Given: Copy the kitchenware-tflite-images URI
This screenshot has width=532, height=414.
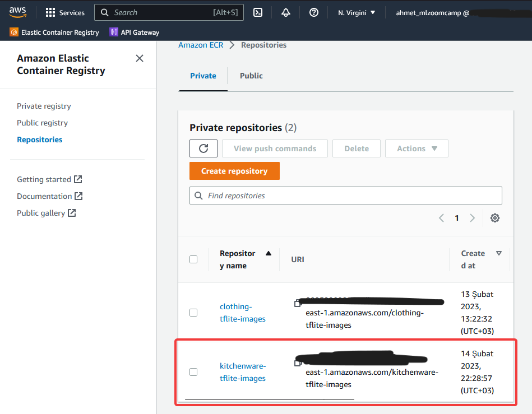Looking at the screenshot, I should [x=298, y=363].
